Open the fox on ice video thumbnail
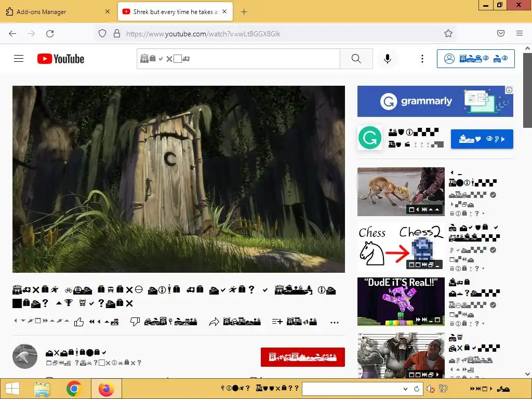The image size is (532, 399). [401, 192]
